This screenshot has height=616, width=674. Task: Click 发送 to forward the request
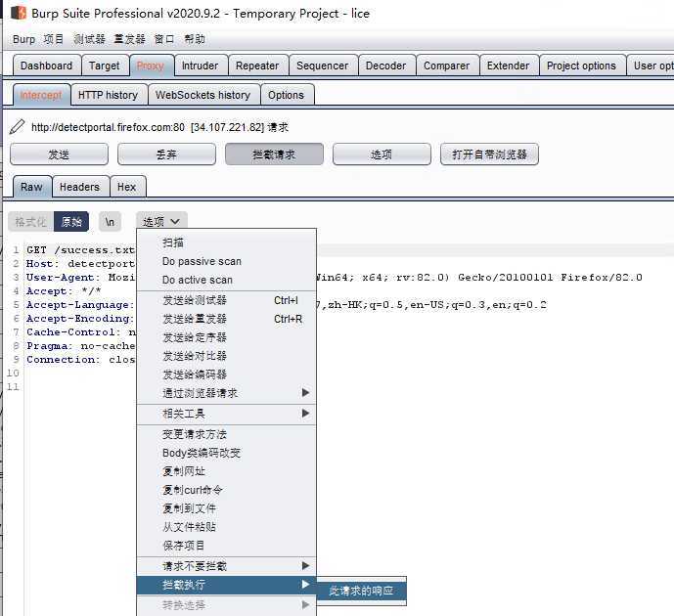59,154
